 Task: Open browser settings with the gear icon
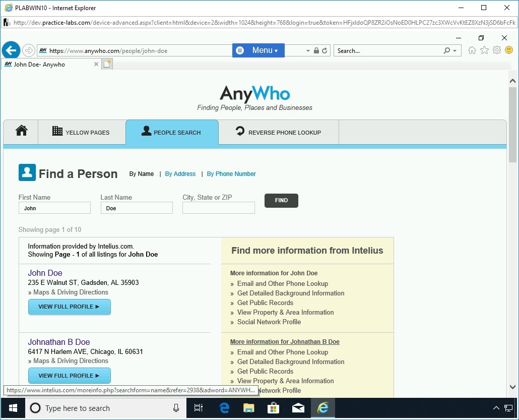tap(497, 50)
